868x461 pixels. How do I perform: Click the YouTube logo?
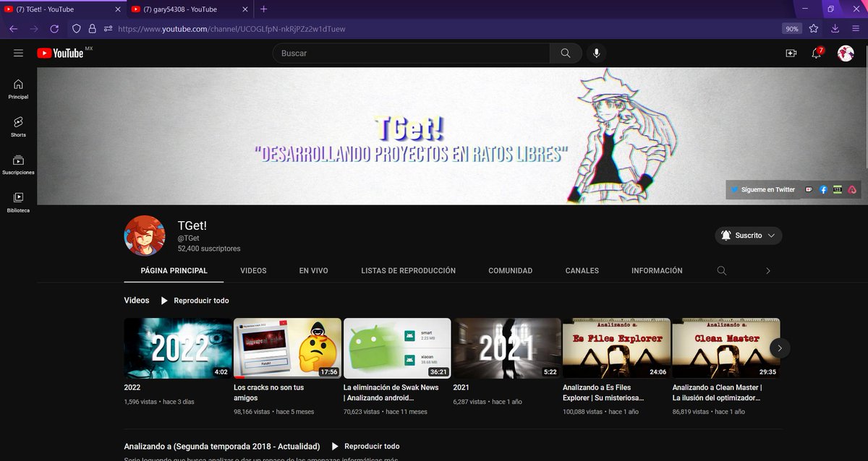pyautogui.click(x=61, y=53)
